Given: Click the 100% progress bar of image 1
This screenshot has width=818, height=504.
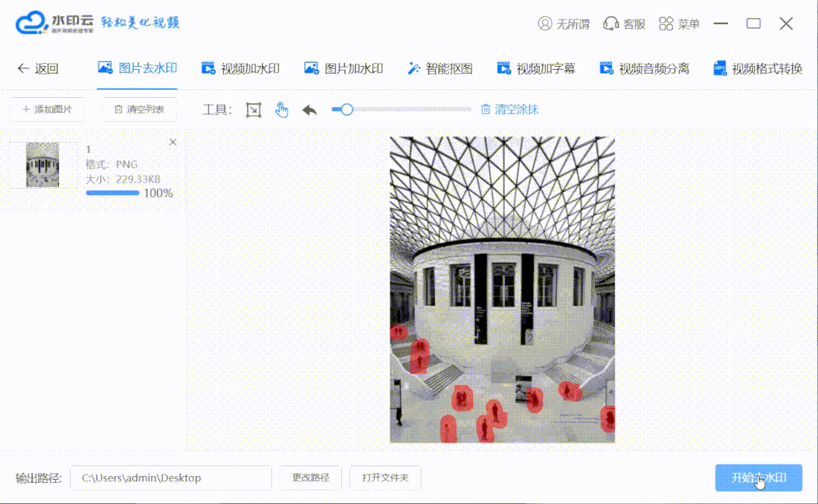Looking at the screenshot, I should pyautogui.click(x=113, y=193).
